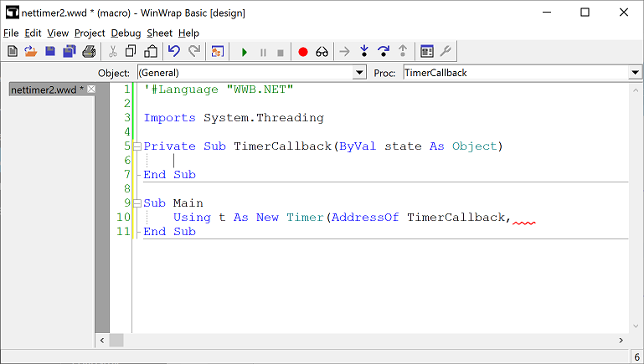
Task: Click the Step Over debug icon
Action: 384,52
